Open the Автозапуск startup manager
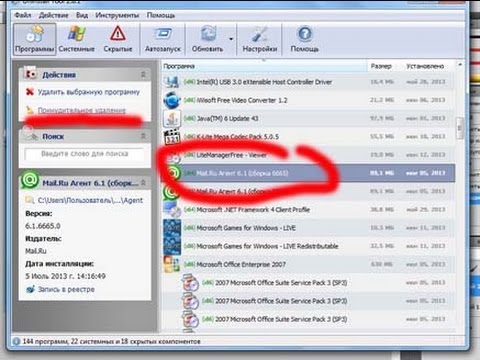Viewport: 480px width, 360px height. click(163, 39)
